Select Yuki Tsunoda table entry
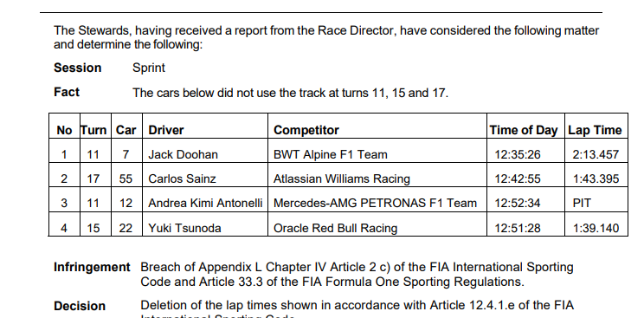644x318 pixels. pos(184,228)
